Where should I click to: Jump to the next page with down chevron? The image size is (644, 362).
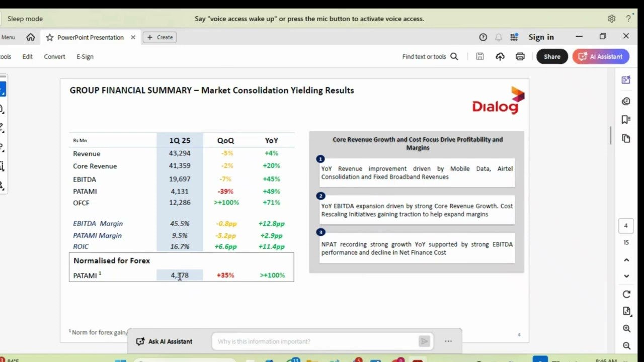point(625,276)
